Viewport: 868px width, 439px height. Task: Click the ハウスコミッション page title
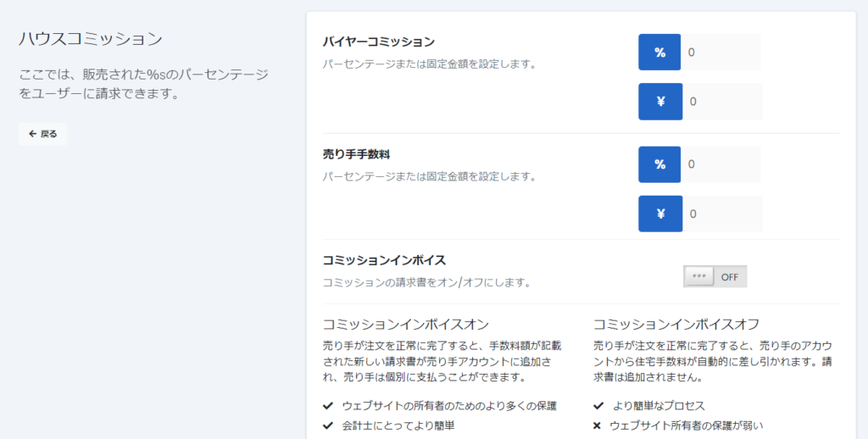click(x=90, y=39)
